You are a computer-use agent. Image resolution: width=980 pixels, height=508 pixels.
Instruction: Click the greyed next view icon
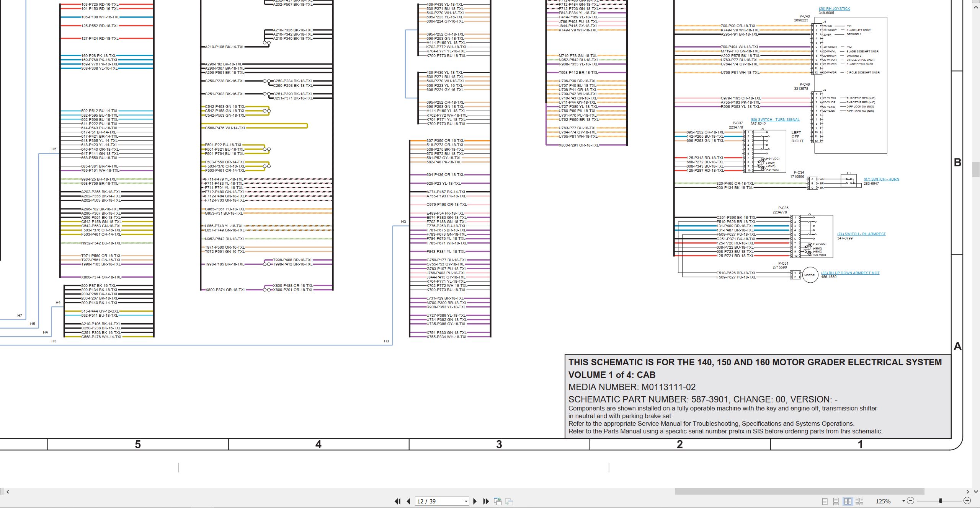point(509,501)
